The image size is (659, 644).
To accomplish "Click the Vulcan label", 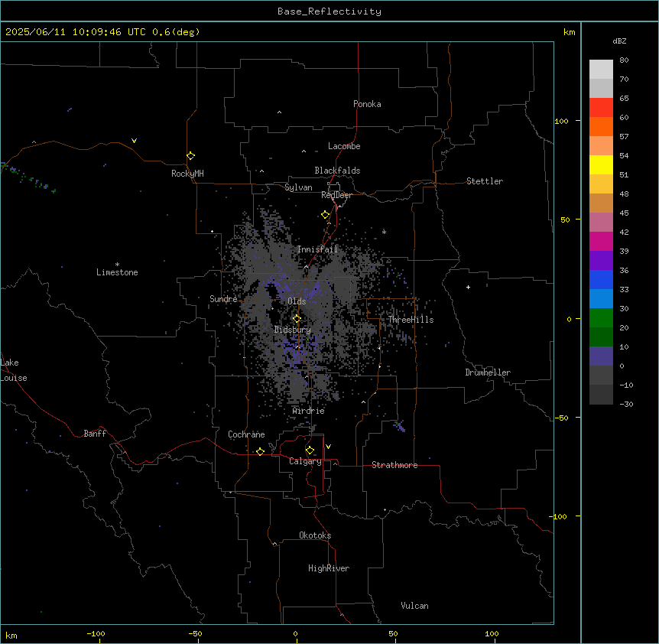I will click(x=415, y=606).
